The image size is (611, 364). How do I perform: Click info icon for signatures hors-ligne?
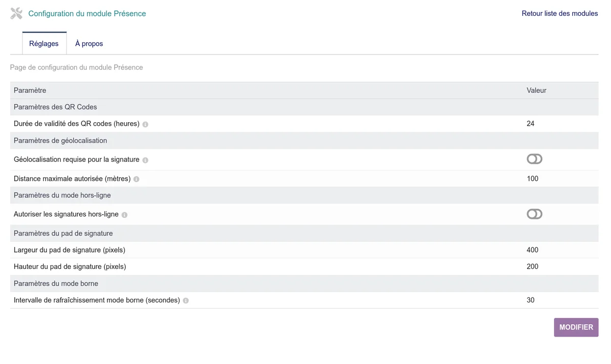pyautogui.click(x=124, y=215)
